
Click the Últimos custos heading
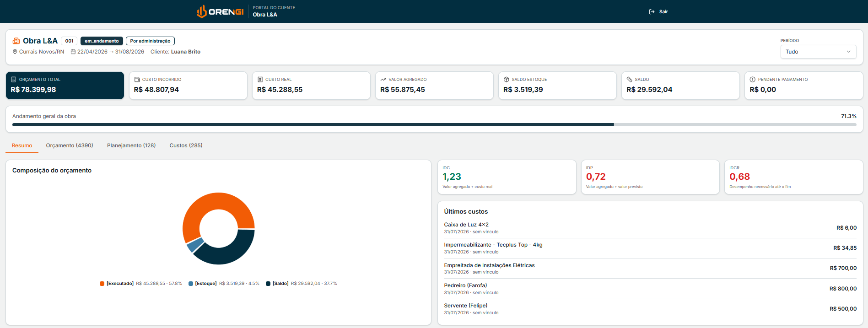point(466,211)
